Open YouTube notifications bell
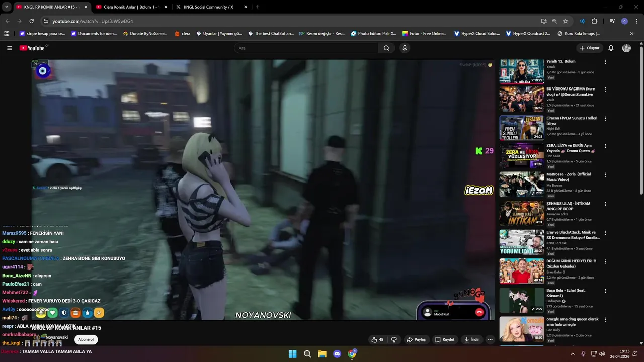644x362 pixels. tap(611, 48)
